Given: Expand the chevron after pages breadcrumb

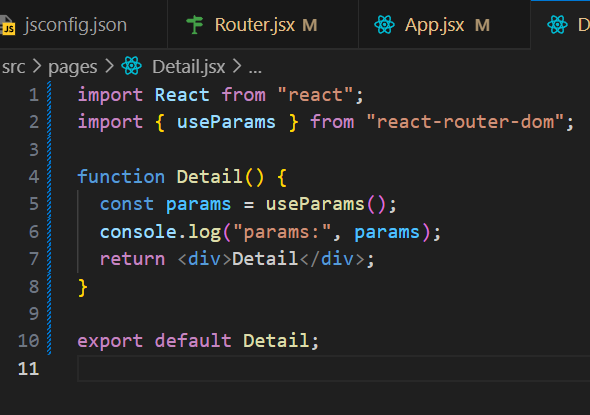Looking at the screenshot, I should click(x=109, y=67).
